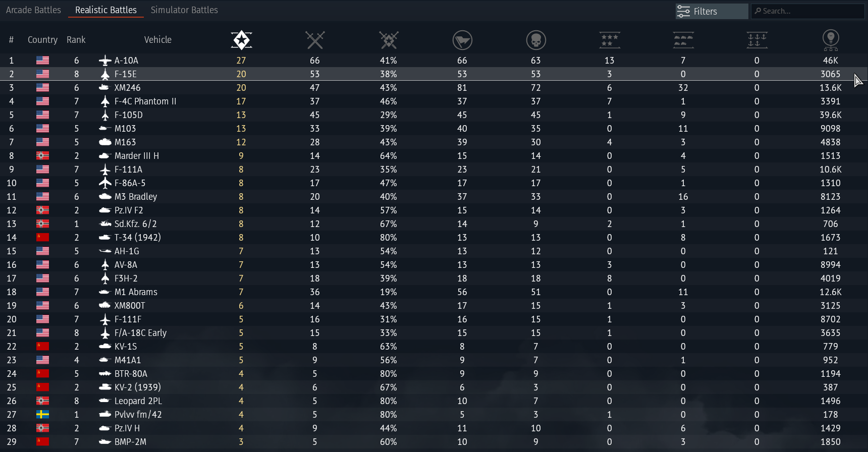The width and height of the screenshot is (868, 452).
Task: Select the BMP-2M vehicle name
Action: tap(130, 441)
